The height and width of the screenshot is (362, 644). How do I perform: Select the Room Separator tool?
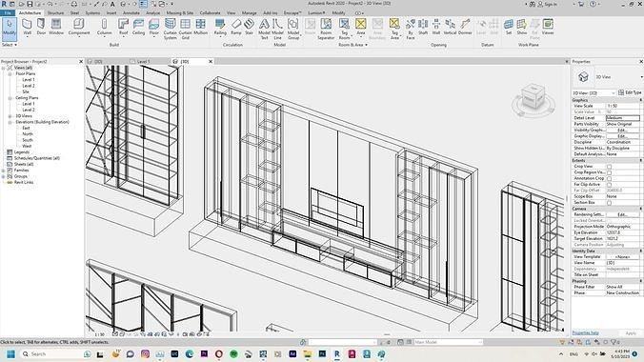pos(326,29)
